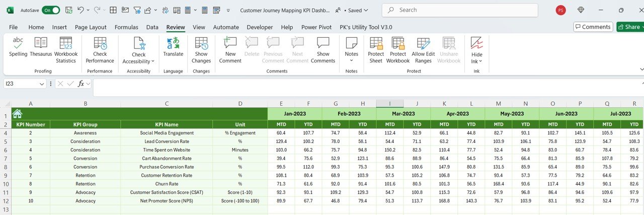Select column C header
Viewport: 644px width, 215px height.
(x=167, y=103)
